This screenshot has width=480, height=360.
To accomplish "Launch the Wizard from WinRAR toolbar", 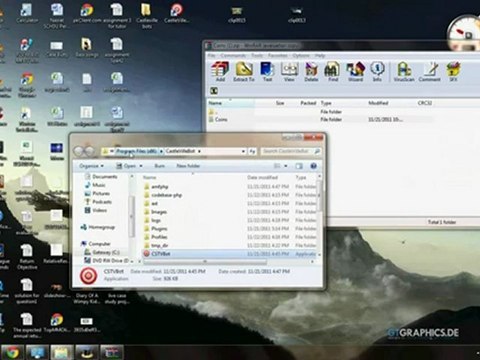I will [x=355, y=71].
